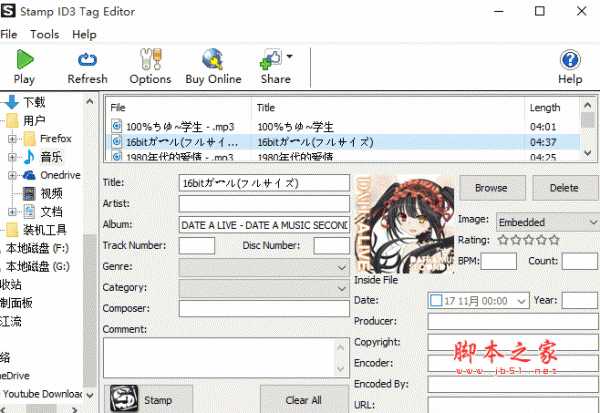Click the Clear All button
600x413 pixels.
303,399
